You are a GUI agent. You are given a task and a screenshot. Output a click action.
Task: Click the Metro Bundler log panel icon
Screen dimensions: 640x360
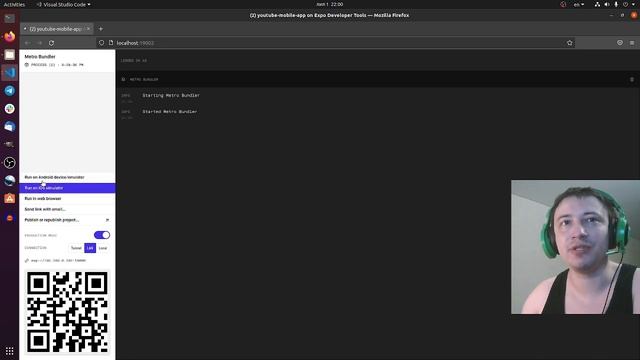124,79
